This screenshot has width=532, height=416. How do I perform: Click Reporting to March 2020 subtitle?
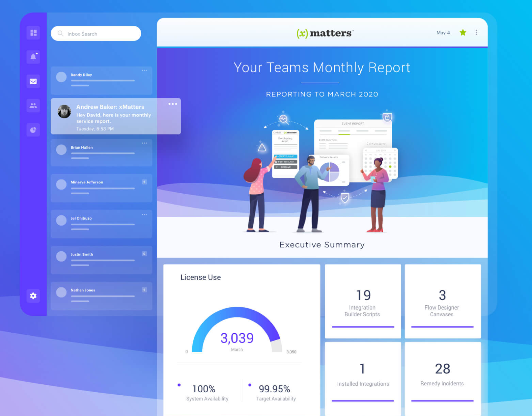pyautogui.click(x=322, y=94)
